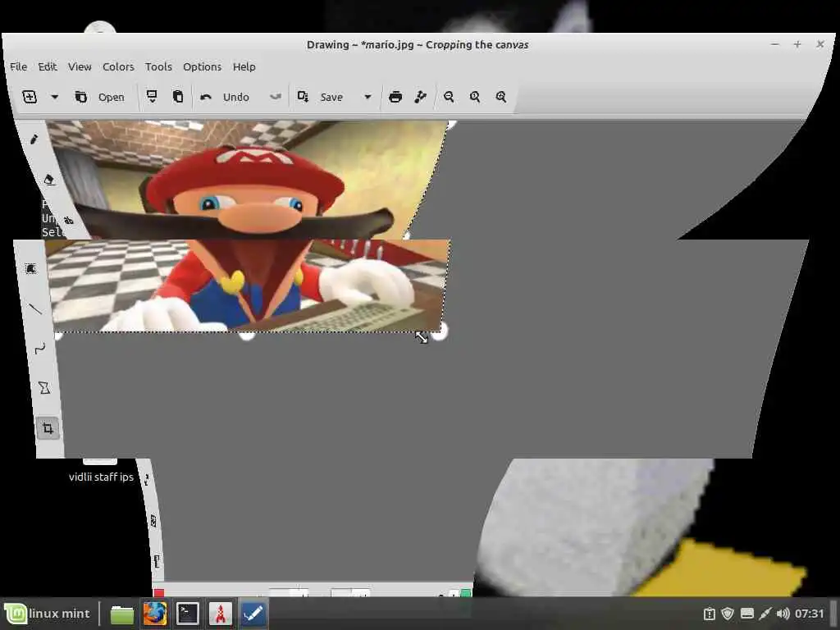Viewport: 840px width, 630px height.
Task: Click the clipboard paste icon in toolbar
Action: click(x=178, y=97)
